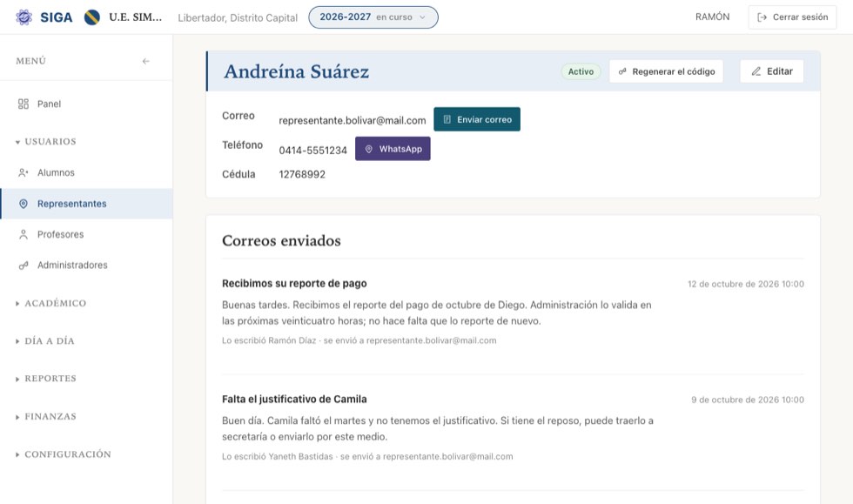Click the school crest icon beside U.E. SIM...
This screenshot has width=853, height=504.
pos(92,17)
